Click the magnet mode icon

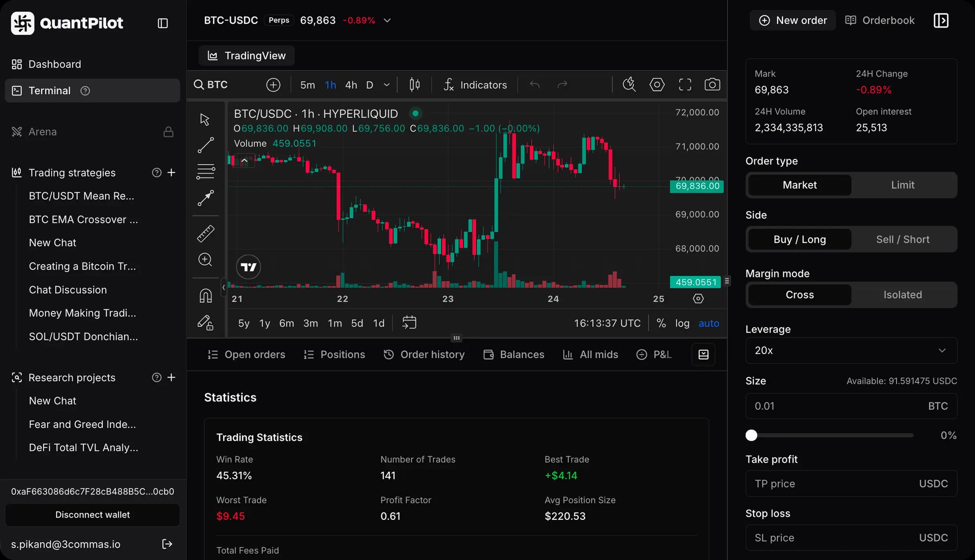pos(205,296)
